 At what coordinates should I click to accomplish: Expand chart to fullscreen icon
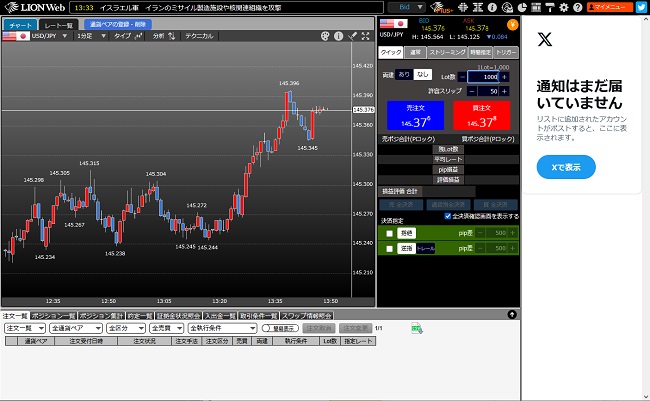point(365,36)
